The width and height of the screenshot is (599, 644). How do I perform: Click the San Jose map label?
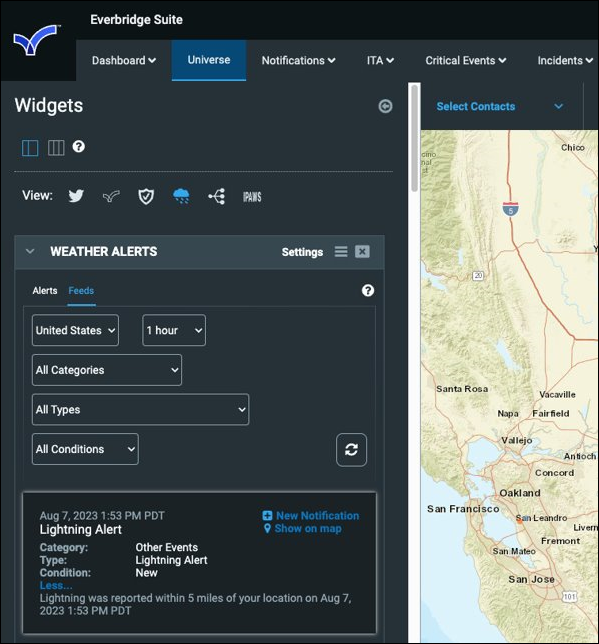click(532, 580)
